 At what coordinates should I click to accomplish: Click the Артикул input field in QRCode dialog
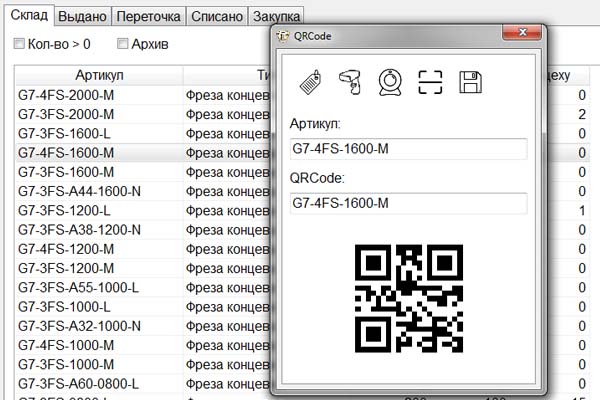[x=408, y=149]
